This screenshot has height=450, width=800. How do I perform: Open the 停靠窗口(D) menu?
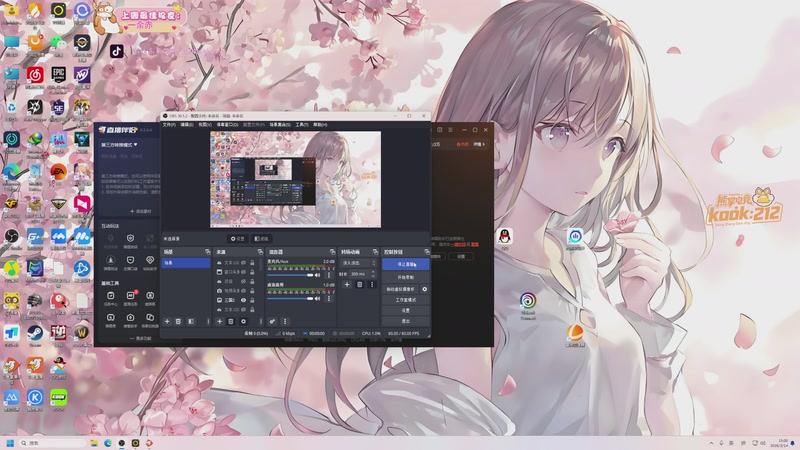click(x=228, y=124)
